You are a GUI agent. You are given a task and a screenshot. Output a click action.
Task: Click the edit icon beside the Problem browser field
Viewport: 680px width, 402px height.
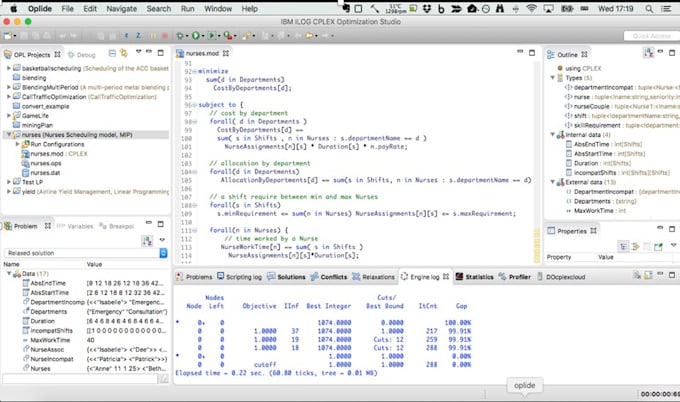click(x=164, y=379)
